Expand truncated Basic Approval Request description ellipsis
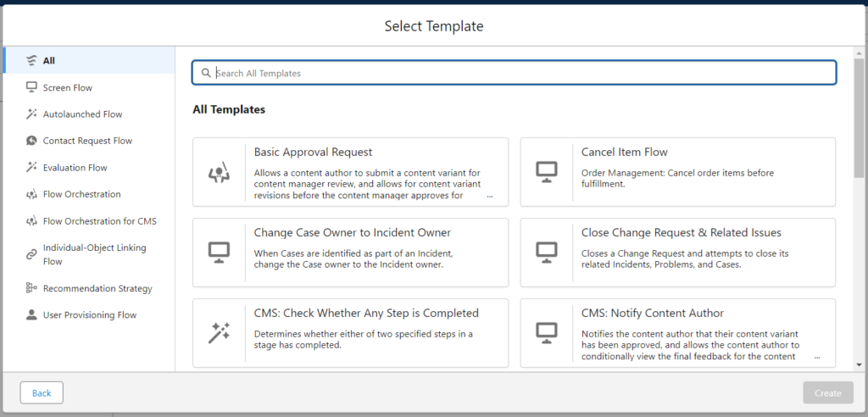Screen dimensions: 868x417 click(x=490, y=196)
